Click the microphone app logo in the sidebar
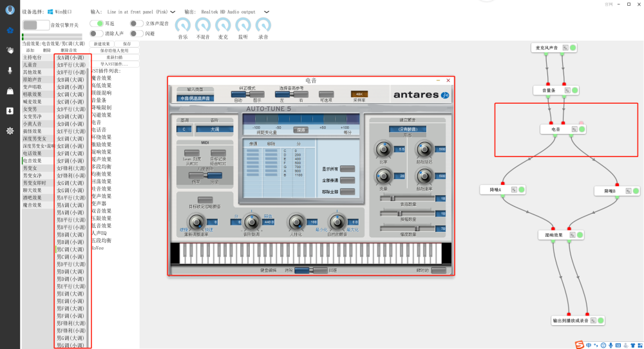This screenshot has width=644, height=349. click(x=10, y=10)
